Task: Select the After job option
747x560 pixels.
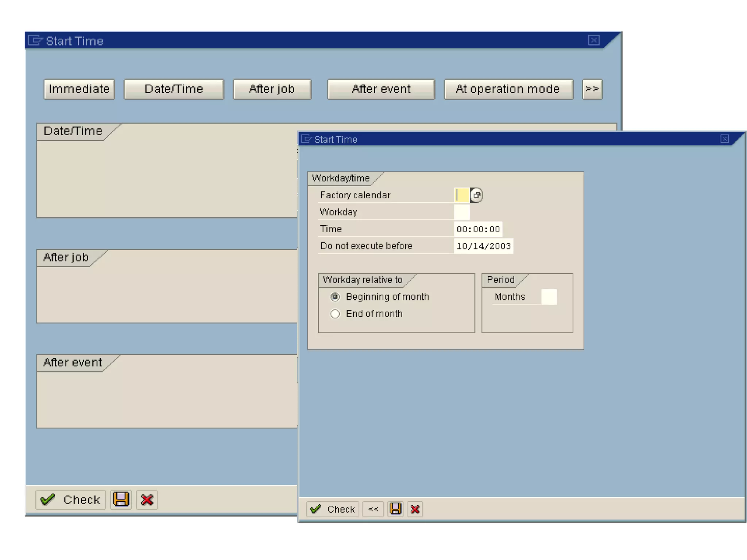Action: click(272, 89)
